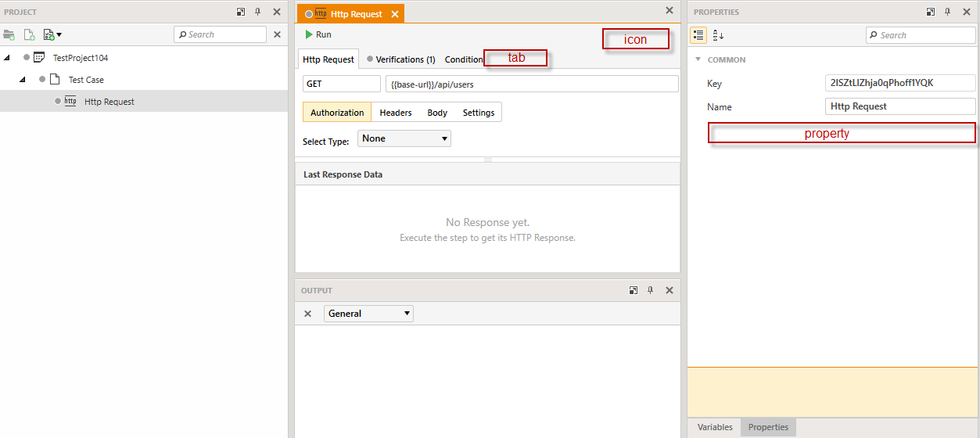Click the add new test case icon

point(29,34)
